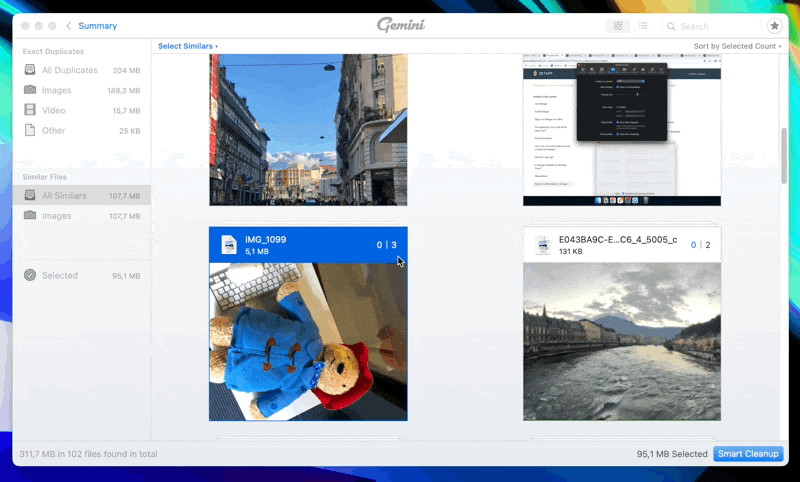Click the E043BA9C file icon
The width and height of the screenshot is (800, 482).
(543, 245)
